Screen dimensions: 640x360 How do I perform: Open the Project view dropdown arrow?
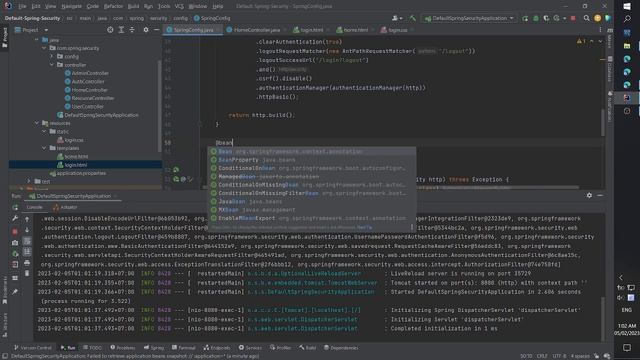click(x=46, y=30)
